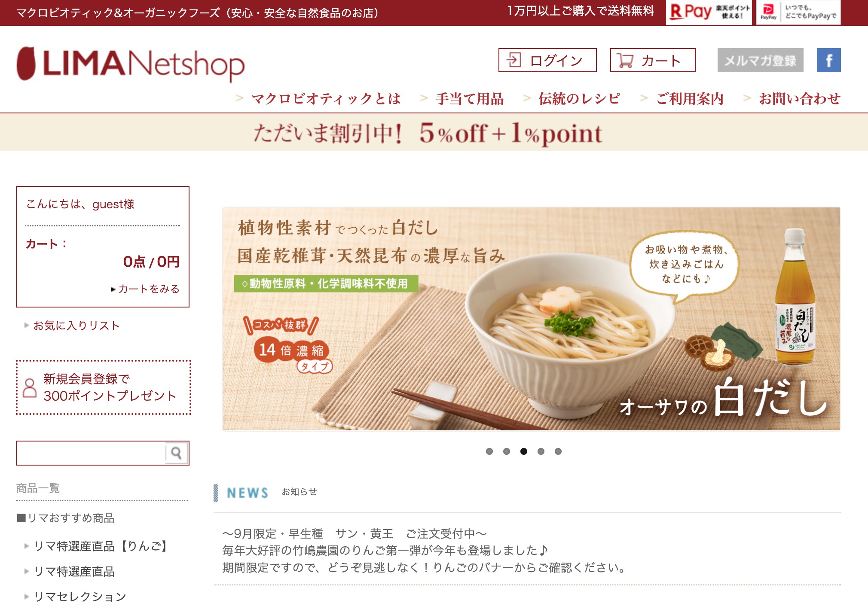Open 伝統のレシピ menu item
The image size is (868, 609).
tap(579, 99)
